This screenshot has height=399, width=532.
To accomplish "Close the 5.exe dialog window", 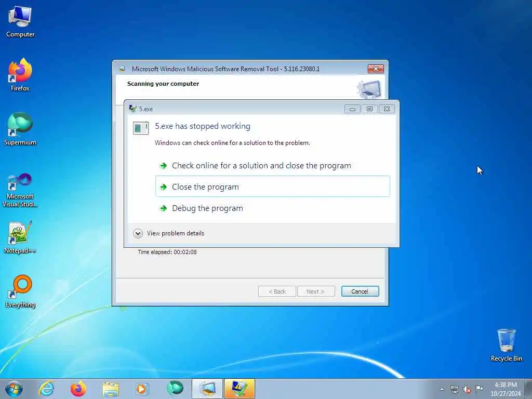I will tap(387, 109).
